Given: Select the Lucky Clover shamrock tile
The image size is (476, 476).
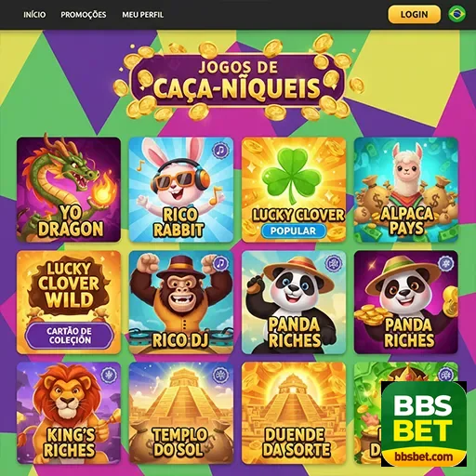Looking at the screenshot, I should point(294,190).
